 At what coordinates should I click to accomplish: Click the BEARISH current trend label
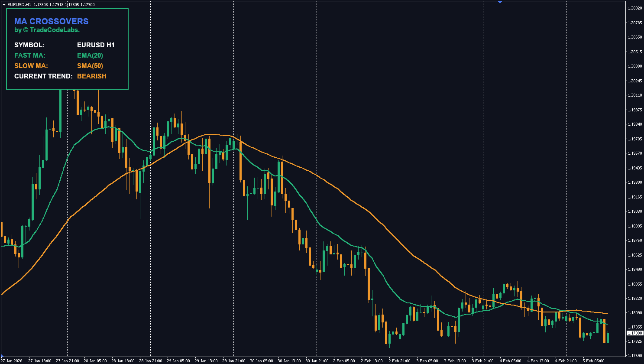click(x=91, y=76)
